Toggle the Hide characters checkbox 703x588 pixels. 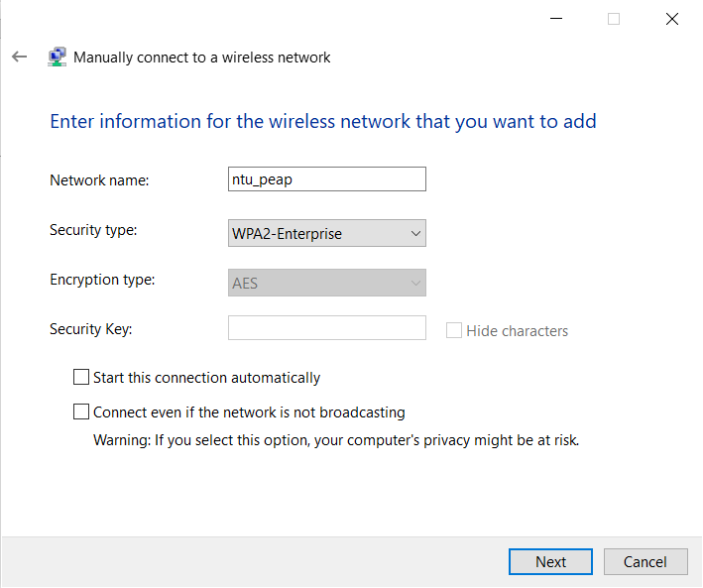click(x=454, y=330)
